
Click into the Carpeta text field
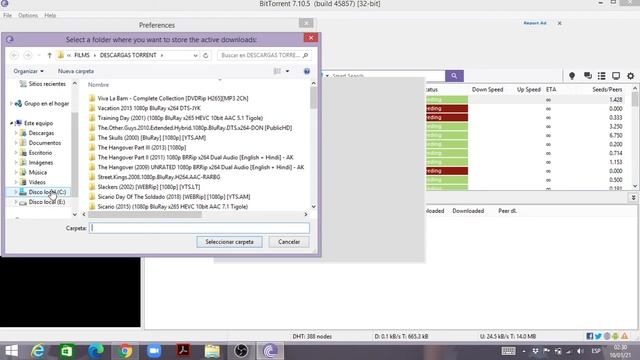[x=199, y=228]
